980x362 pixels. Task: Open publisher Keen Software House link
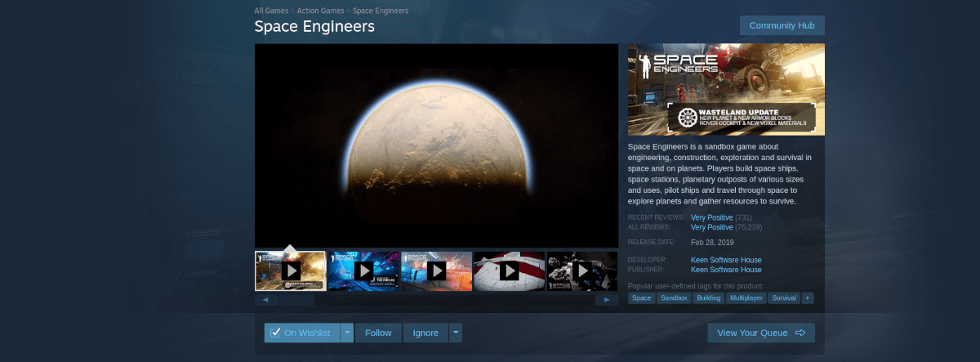(x=726, y=270)
